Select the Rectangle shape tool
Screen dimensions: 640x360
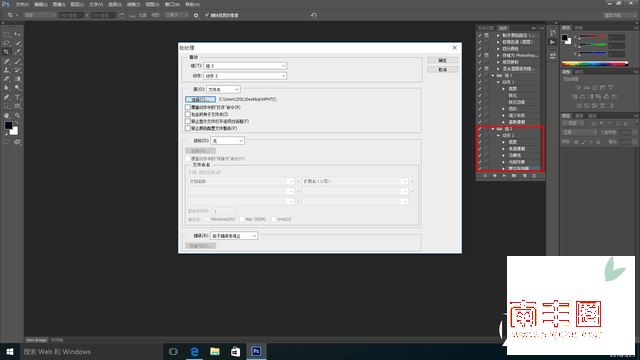click(17, 106)
